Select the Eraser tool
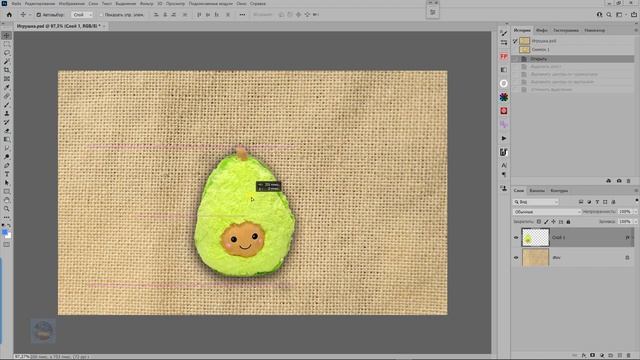The height and width of the screenshot is (360, 640). pyautogui.click(x=7, y=131)
